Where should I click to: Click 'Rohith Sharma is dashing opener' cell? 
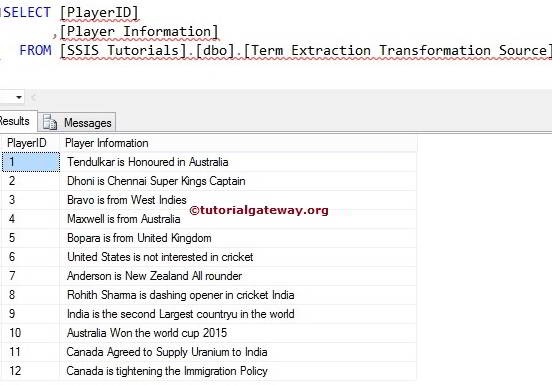[238, 295]
